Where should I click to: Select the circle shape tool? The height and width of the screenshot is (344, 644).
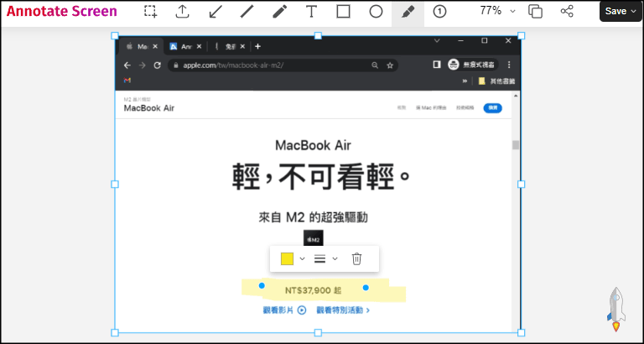pyautogui.click(x=376, y=12)
